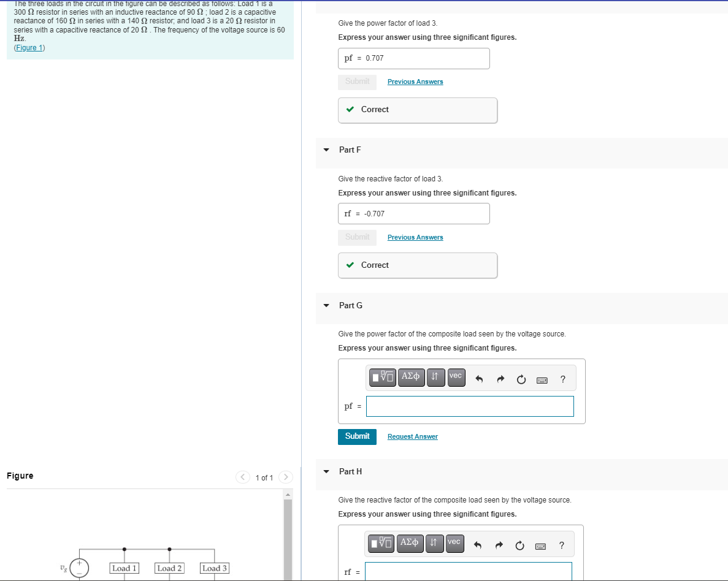Redo the entry in Part G
The height and width of the screenshot is (581, 728).
[x=500, y=379]
